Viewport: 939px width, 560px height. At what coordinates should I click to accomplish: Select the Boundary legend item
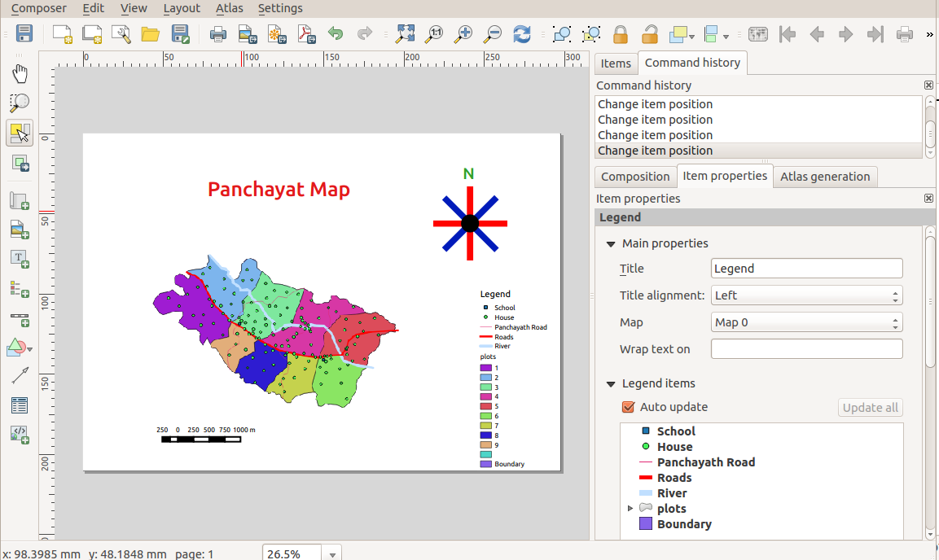click(683, 524)
